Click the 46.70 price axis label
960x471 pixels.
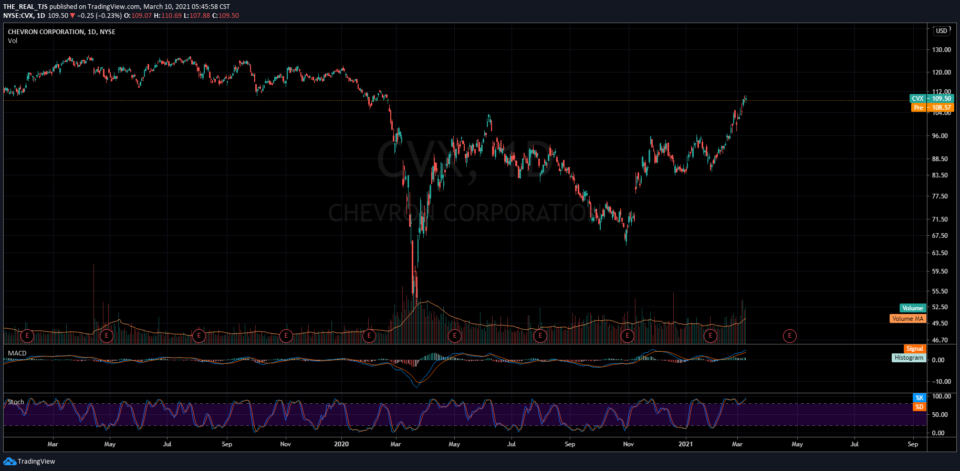click(941, 339)
